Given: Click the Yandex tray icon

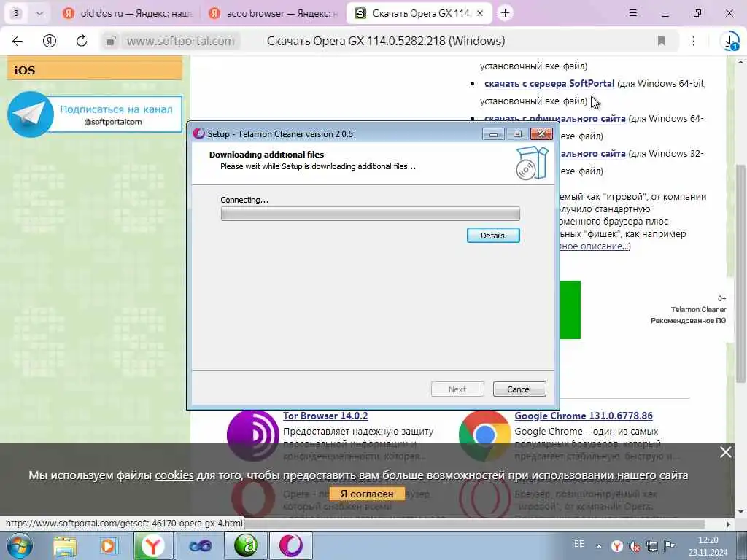Looking at the screenshot, I should pos(617,546).
